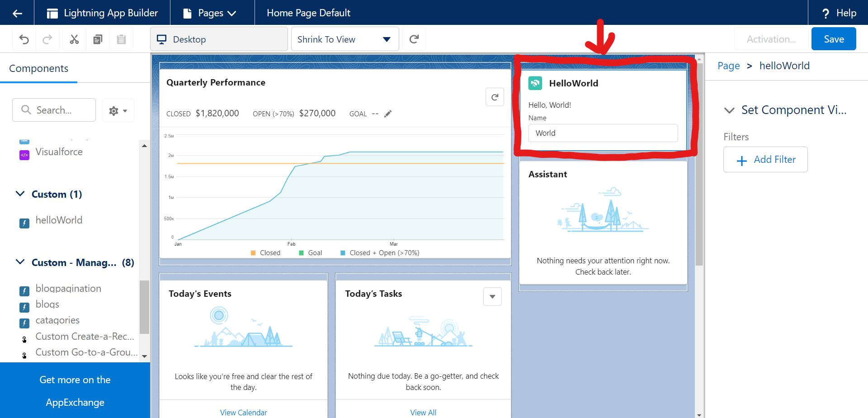Click the Custom Go-to-a-Grou... icon

(24, 355)
